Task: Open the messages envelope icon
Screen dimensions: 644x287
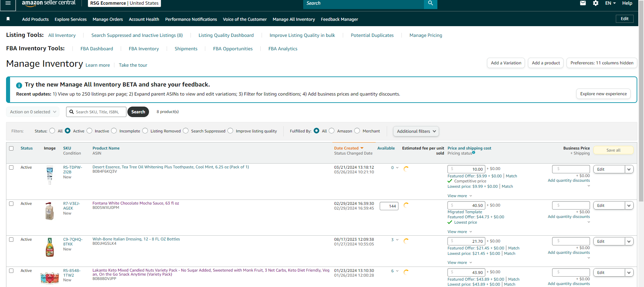Action: point(583,3)
